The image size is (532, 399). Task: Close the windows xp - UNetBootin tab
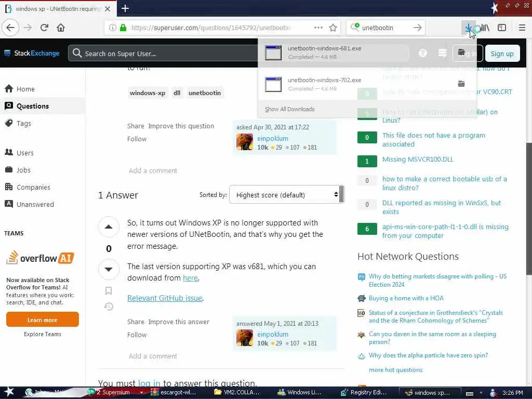[108, 9]
